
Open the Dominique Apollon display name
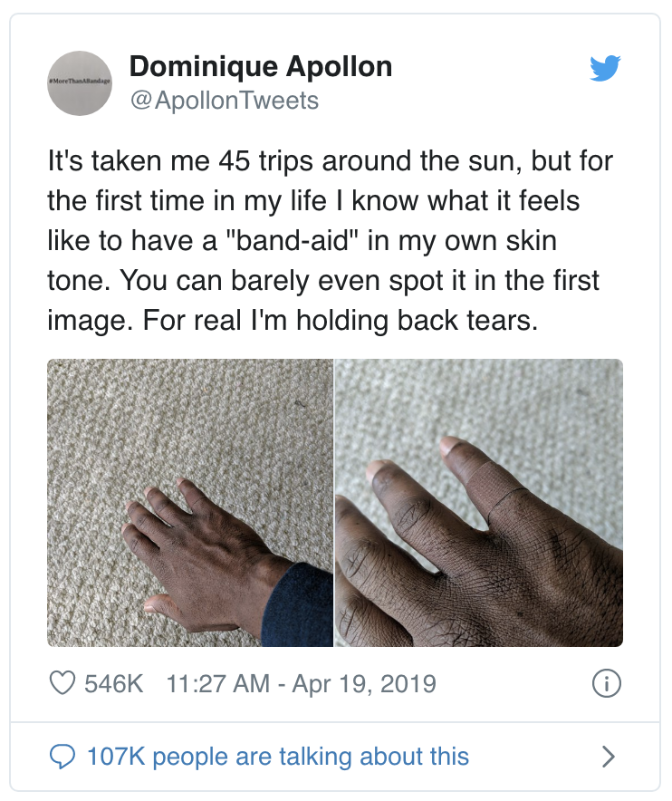click(261, 66)
